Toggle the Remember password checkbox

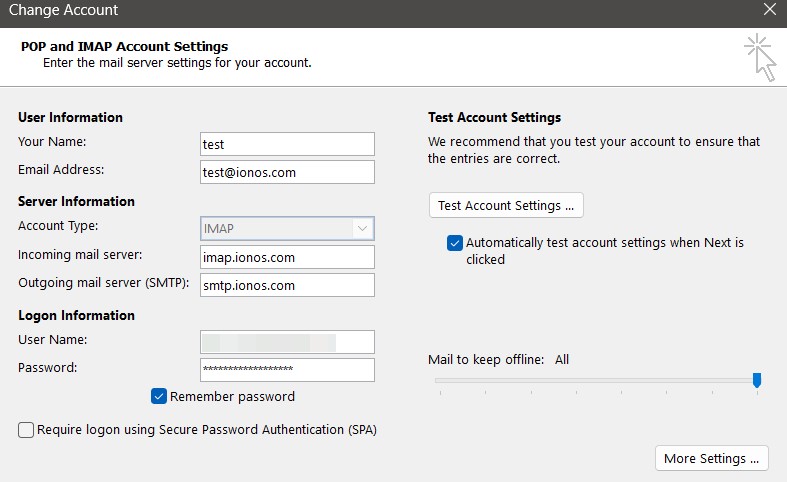tap(159, 396)
